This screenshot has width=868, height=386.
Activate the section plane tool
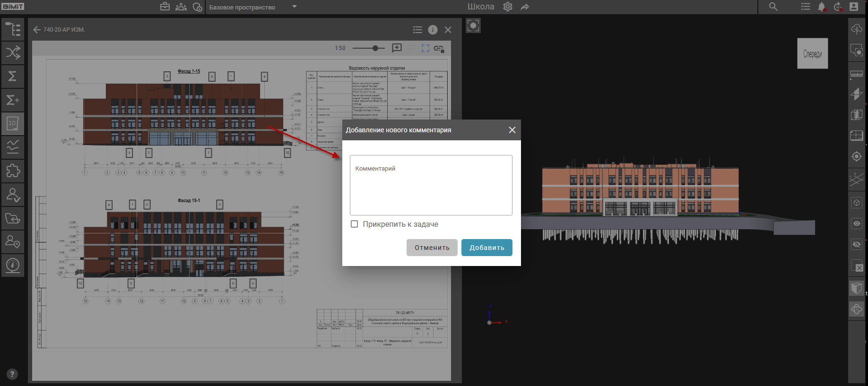(x=856, y=94)
